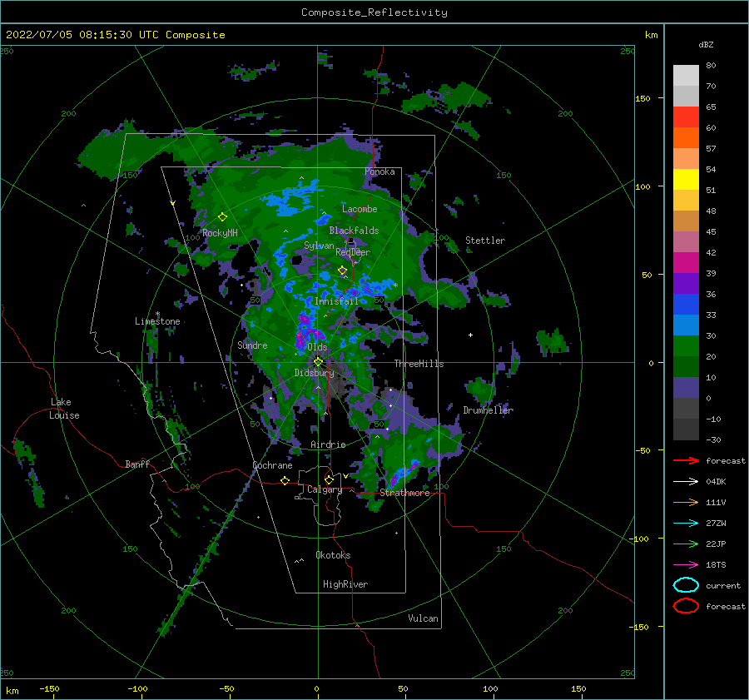Click the Cochrane town label
Viewport: 749px width, 700px height.
click(x=272, y=465)
